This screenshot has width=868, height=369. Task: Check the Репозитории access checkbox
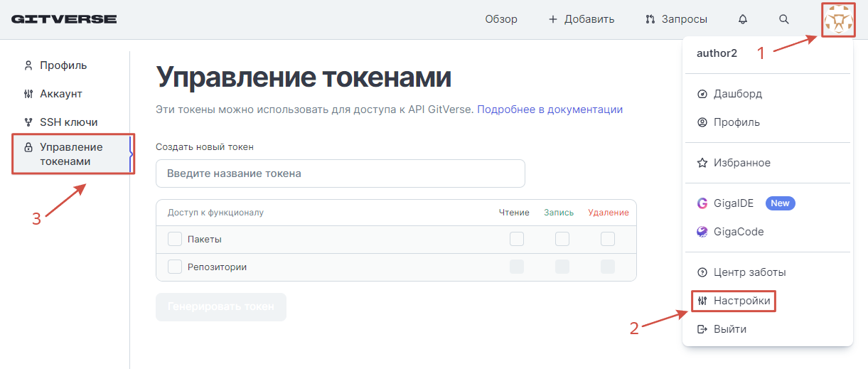point(175,267)
